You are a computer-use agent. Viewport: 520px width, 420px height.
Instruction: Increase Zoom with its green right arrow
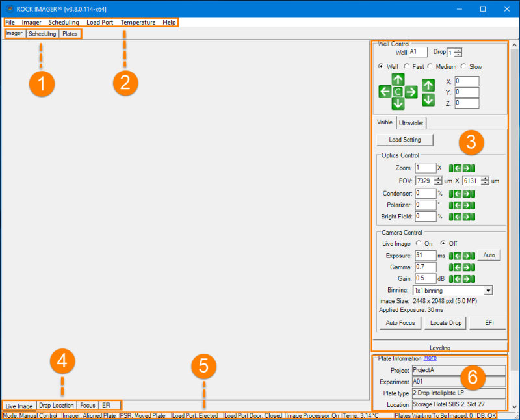click(x=466, y=168)
